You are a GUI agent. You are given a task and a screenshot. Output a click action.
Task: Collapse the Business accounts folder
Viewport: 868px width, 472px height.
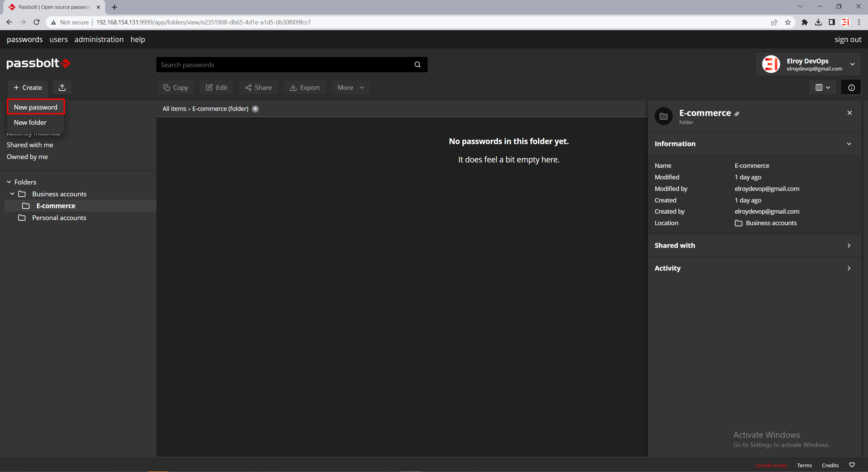point(12,194)
